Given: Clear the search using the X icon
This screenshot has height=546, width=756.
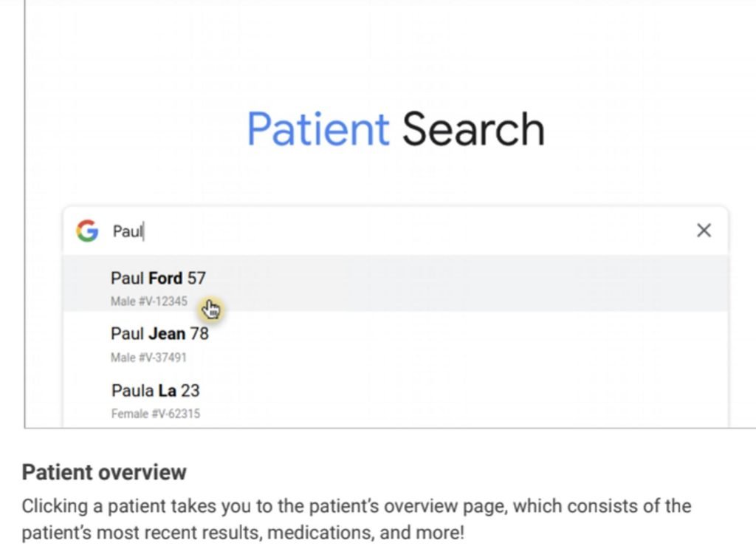Looking at the screenshot, I should click(704, 231).
